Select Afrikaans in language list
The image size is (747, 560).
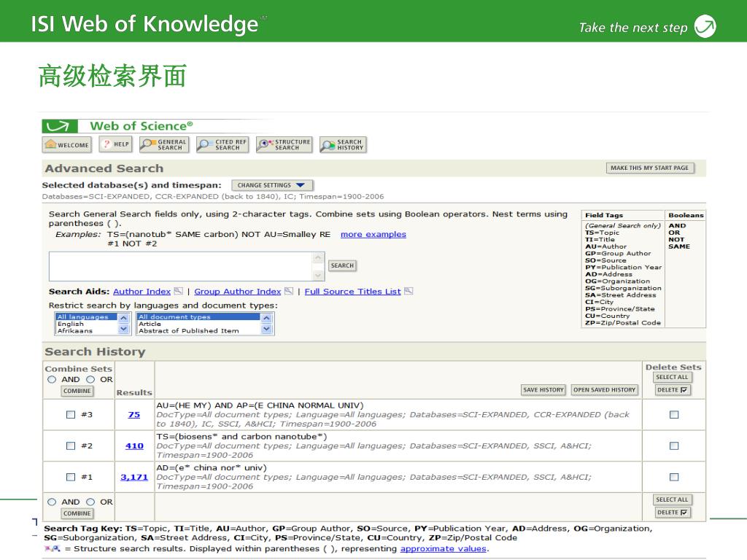[x=86, y=330]
